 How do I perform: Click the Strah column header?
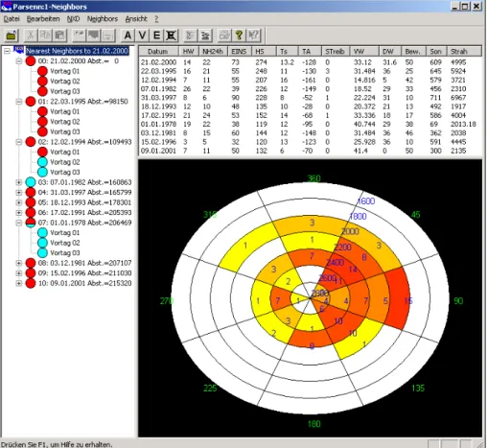tap(464, 51)
